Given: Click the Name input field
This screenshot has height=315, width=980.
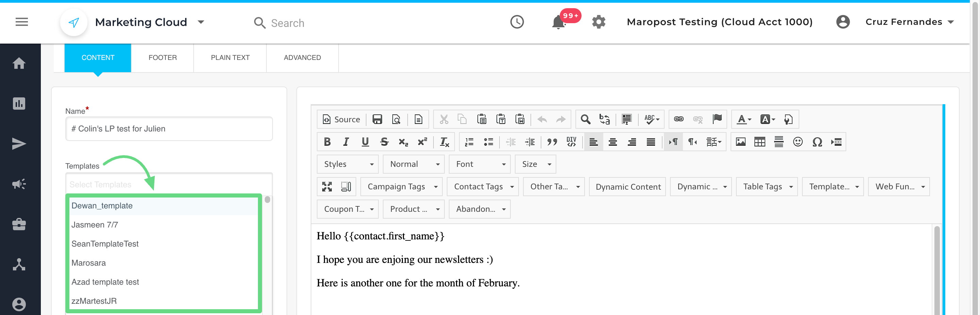Looking at the screenshot, I should 169,129.
